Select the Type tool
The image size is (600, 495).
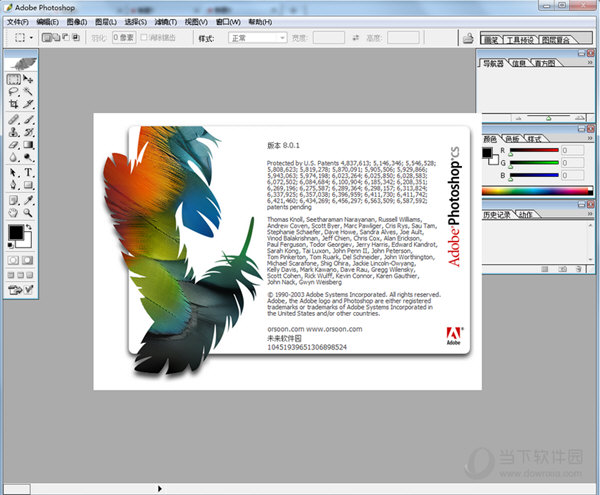coord(28,173)
